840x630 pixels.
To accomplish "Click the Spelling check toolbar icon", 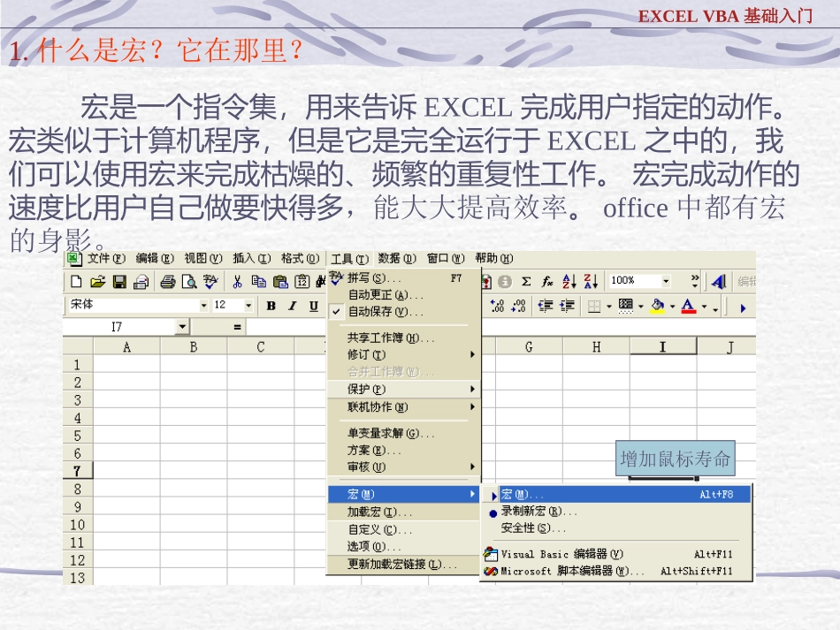I will 210,282.
